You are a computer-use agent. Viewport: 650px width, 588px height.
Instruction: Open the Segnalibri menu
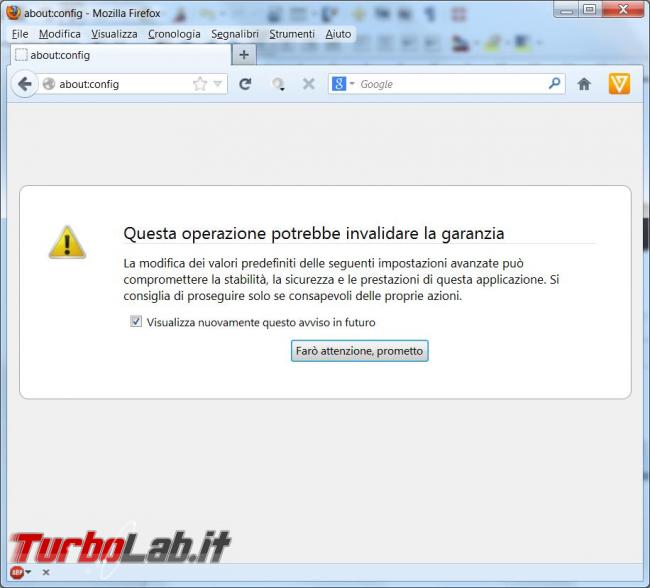pos(234,34)
